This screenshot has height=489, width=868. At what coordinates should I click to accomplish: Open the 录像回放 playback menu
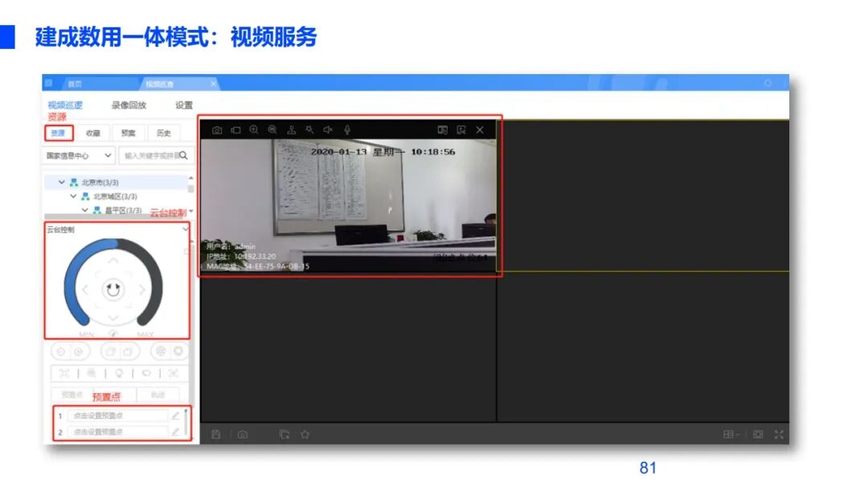[129, 105]
